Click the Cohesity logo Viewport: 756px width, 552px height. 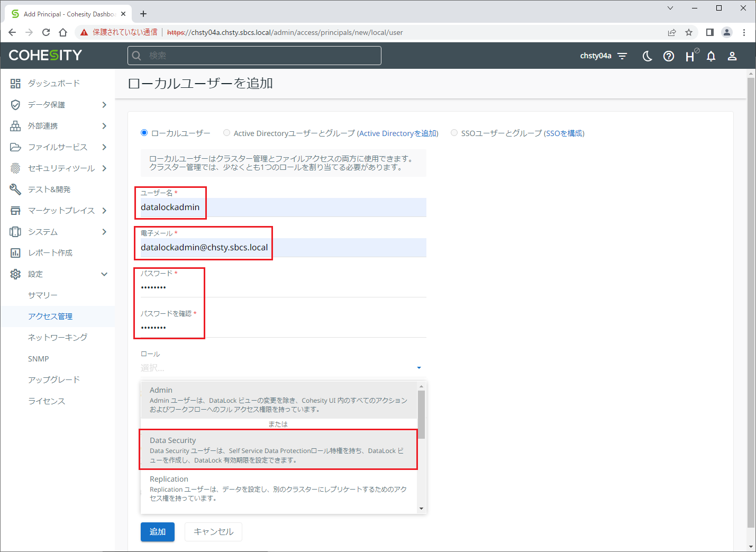45,55
